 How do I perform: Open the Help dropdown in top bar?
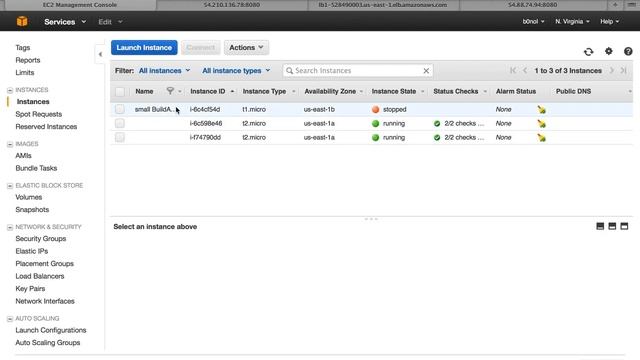coord(609,21)
